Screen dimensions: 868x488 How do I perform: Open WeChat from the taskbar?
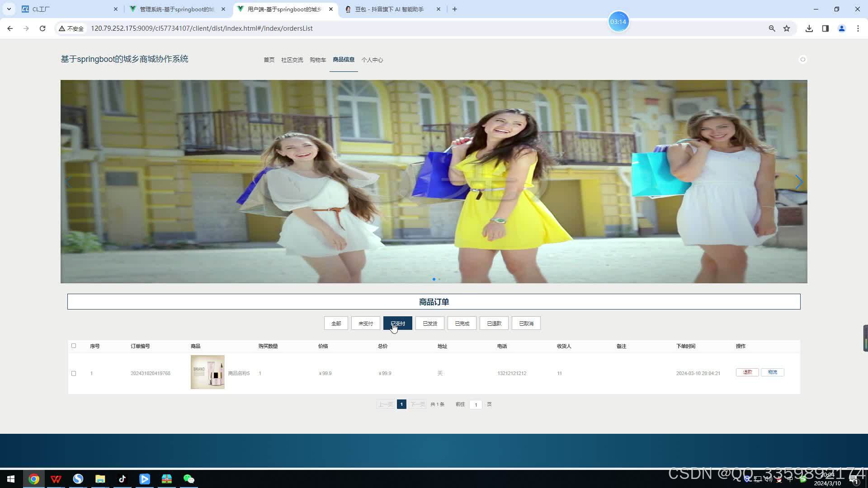(x=189, y=479)
